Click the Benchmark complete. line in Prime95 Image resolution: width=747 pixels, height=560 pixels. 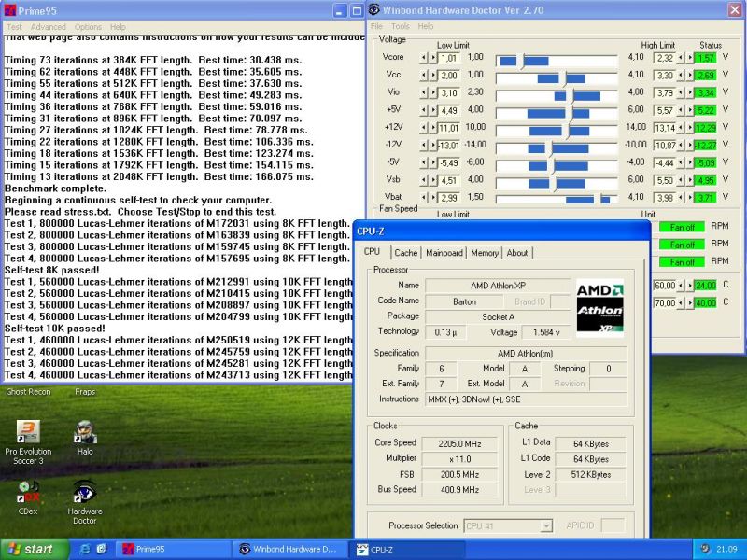[55, 189]
